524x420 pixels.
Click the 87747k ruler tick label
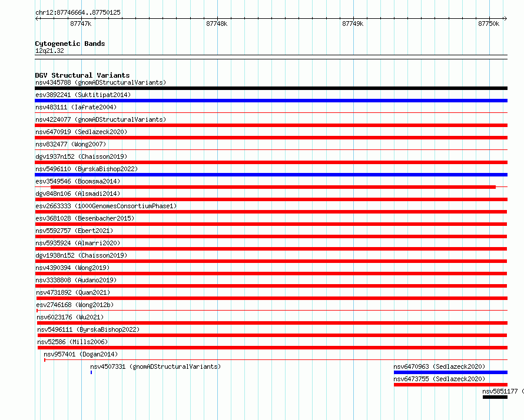click(x=81, y=24)
